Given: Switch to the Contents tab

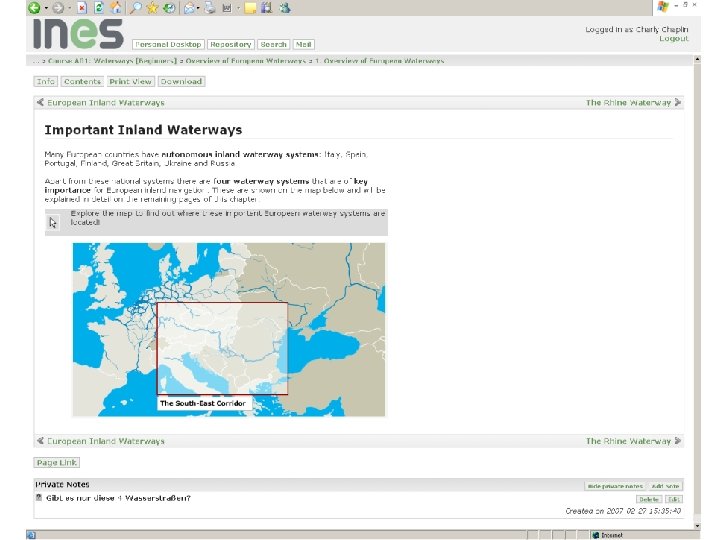Looking at the screenshot, I should point(82,82).
